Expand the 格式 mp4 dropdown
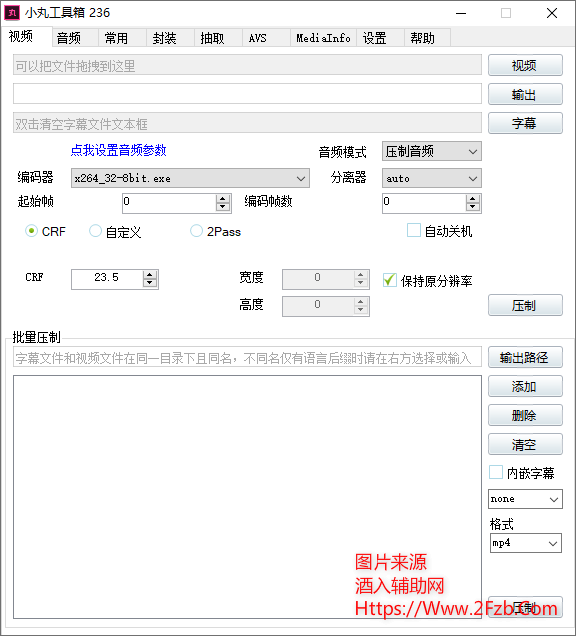This screenshot has height=636, width=576. pos(526,543)
